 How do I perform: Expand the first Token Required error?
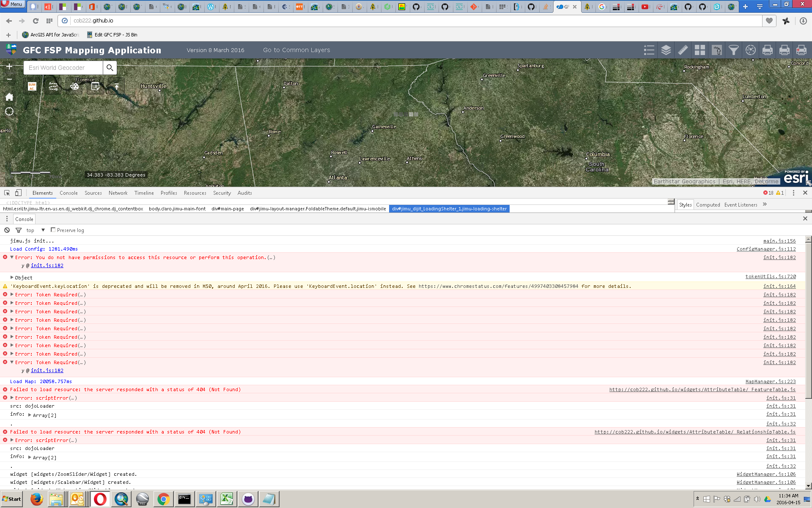12,294
